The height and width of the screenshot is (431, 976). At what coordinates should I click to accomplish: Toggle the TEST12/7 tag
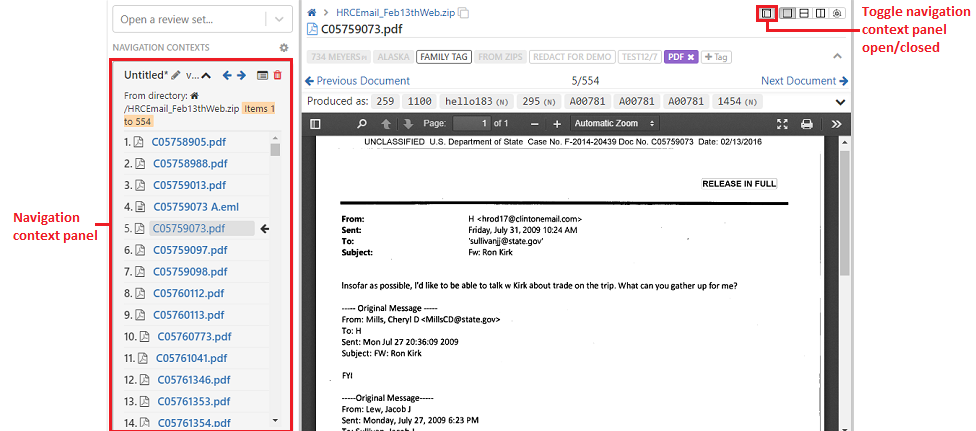click(640, 57)
